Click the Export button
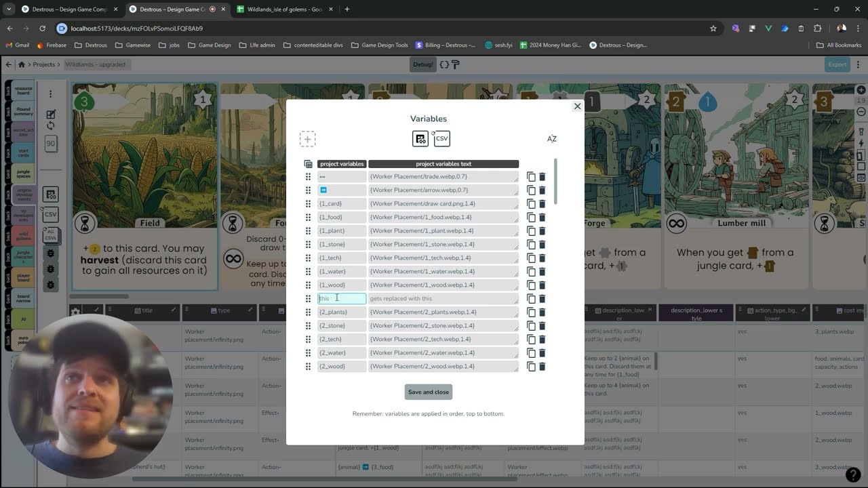The height and width of the screenshot is (488, 868). [x=837, y=64]
